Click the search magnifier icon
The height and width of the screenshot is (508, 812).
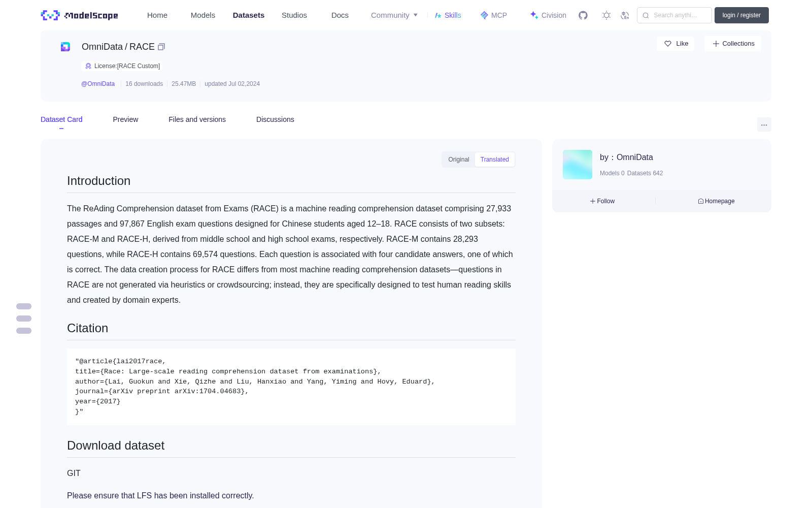[646, 15]
